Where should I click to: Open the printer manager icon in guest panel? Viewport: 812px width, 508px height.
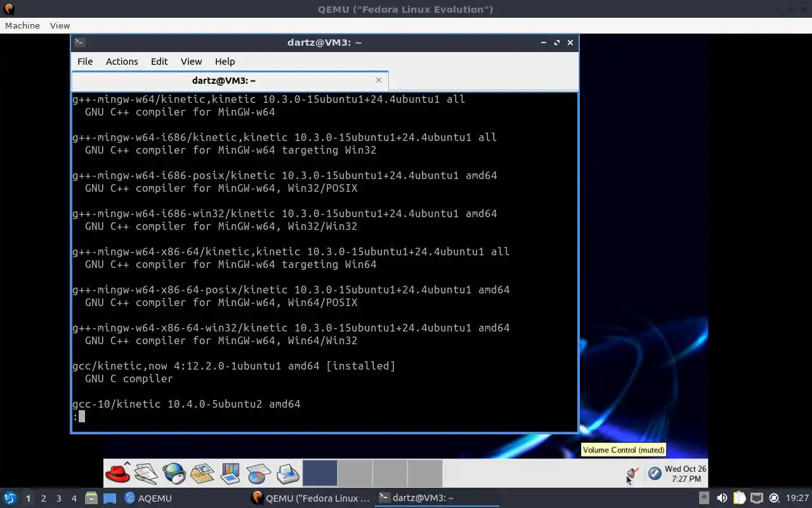click(287, 473)
